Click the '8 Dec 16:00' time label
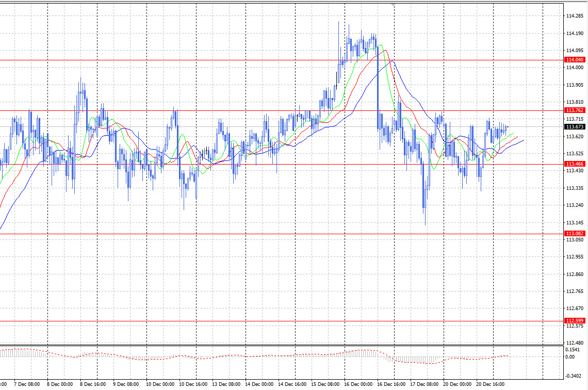Viewport: 588px width, 390px height. [x=93, y=384]
